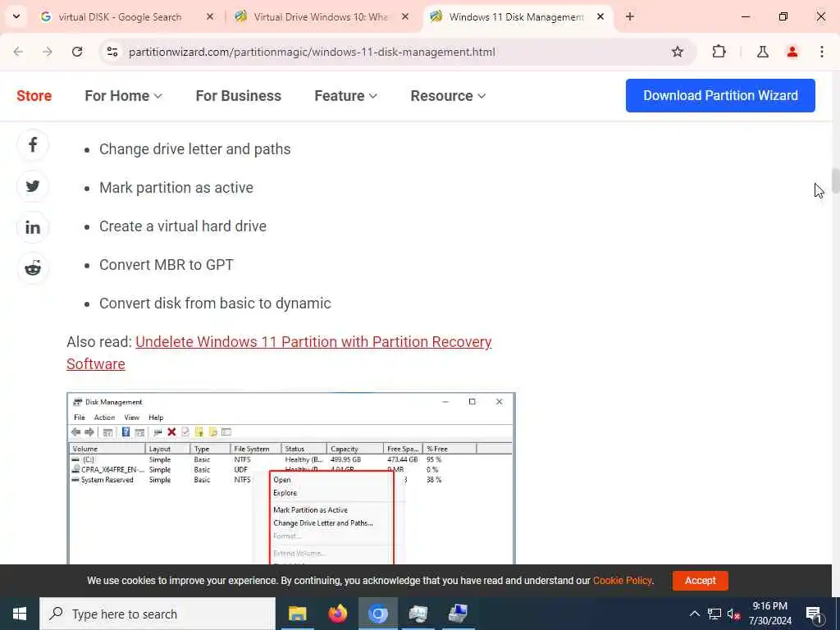Click the Disk Management screenshot image
The height and width of the screenshot is (630, 840).
coord(291,478)
